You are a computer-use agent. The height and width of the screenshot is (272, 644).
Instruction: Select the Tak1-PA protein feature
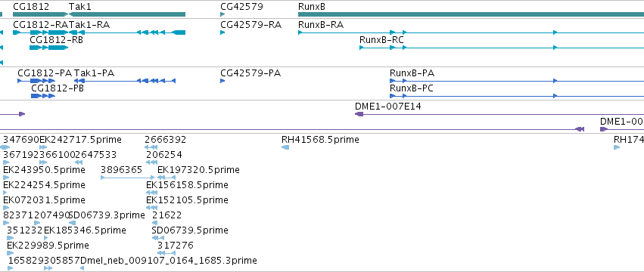[125, 81]
